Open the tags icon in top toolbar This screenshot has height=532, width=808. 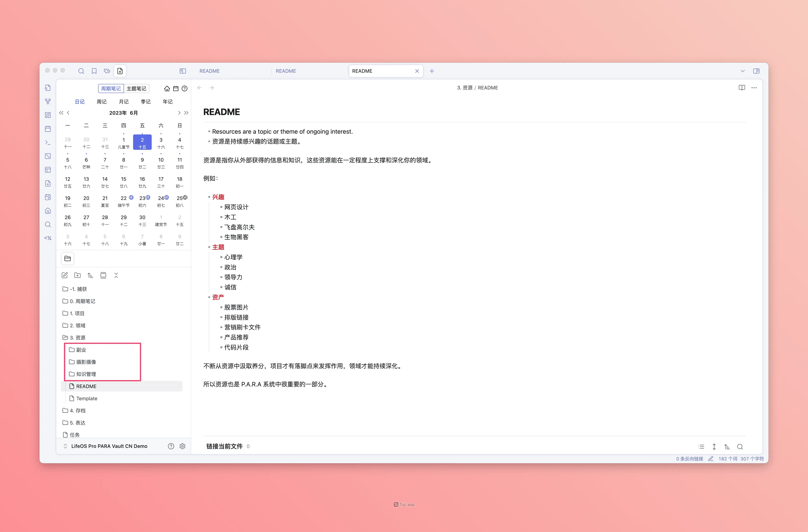[x=107, y=71]
